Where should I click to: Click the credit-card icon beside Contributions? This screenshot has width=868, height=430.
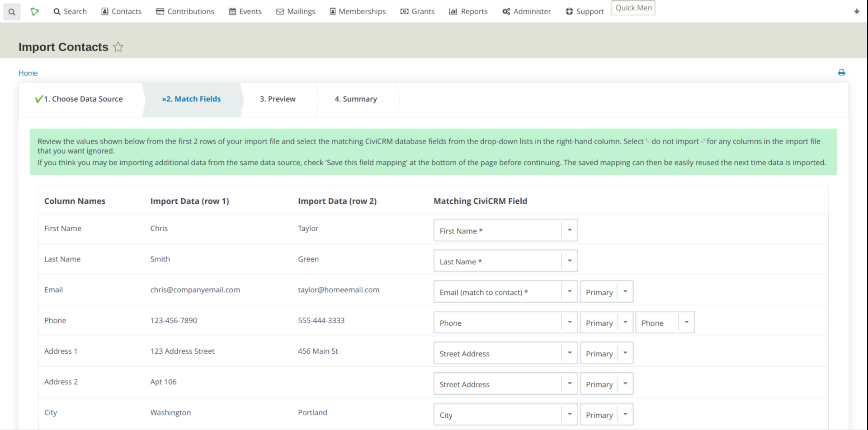coord(160,11)
